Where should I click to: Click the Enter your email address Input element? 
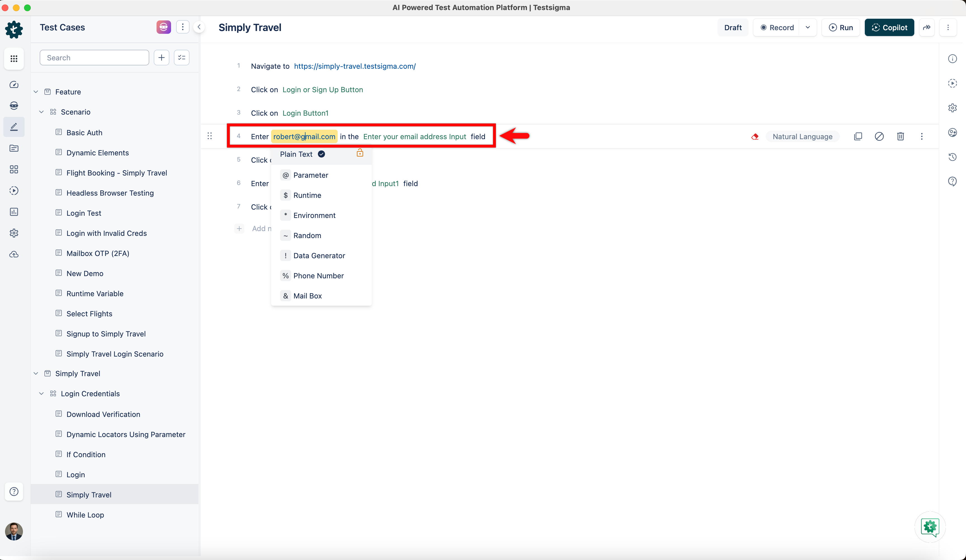tap(415, 136)
